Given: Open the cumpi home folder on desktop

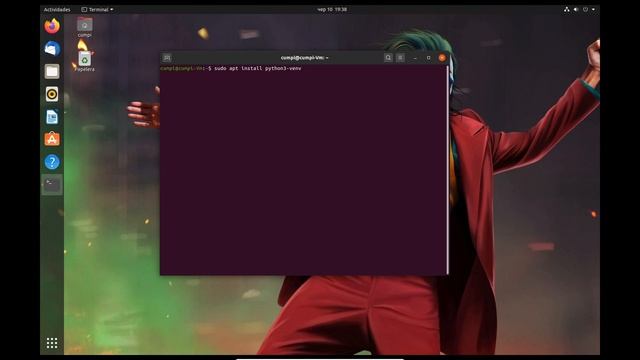Looking at the screenshot, I should coord(84,27).
